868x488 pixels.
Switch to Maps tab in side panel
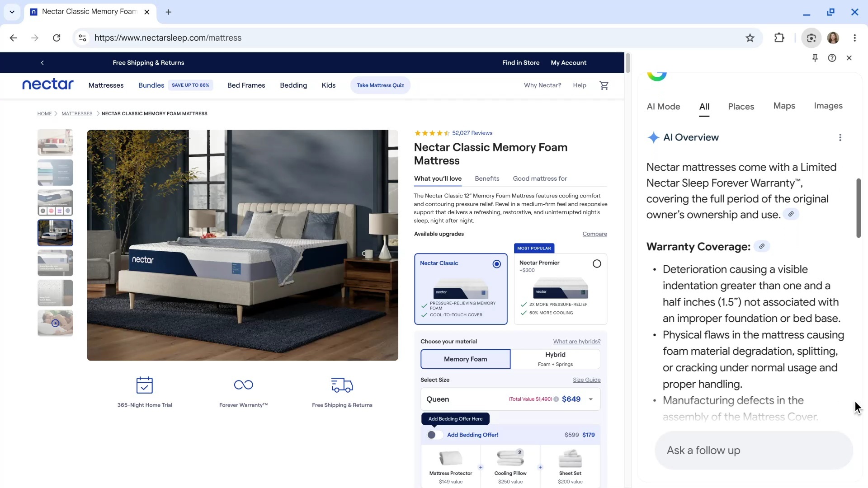[784, 106]
